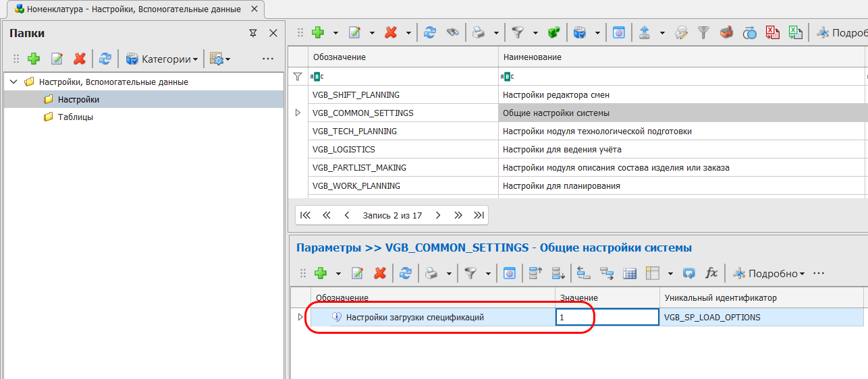This screenshot has height=379, width=868.
Task: Close the Папки panel
Action: [x=273, y=33]
